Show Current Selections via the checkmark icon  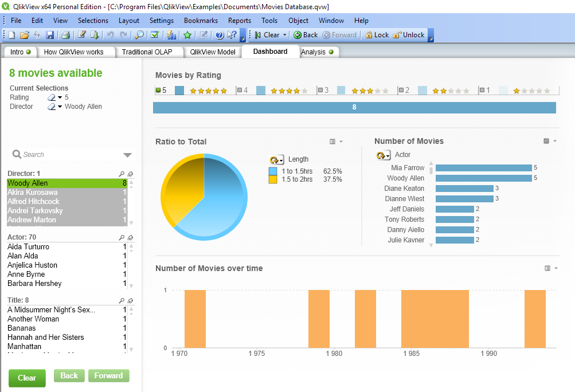tap(155, 35)
